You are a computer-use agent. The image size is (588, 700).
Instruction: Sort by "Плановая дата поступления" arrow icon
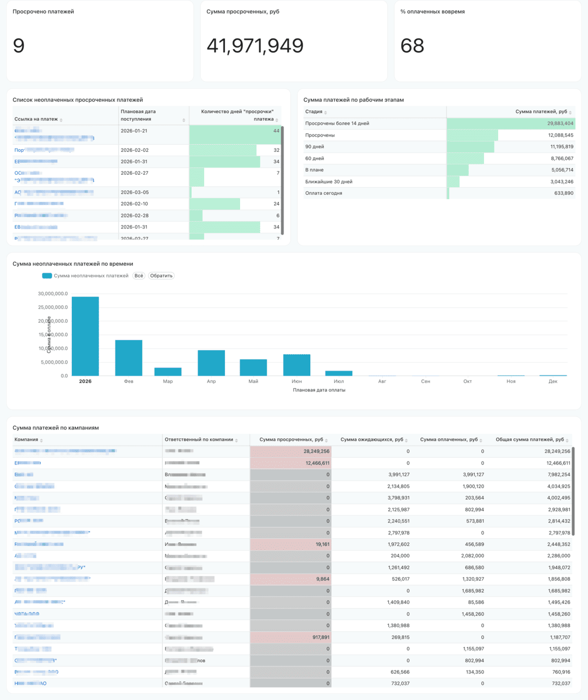(183, 120)
